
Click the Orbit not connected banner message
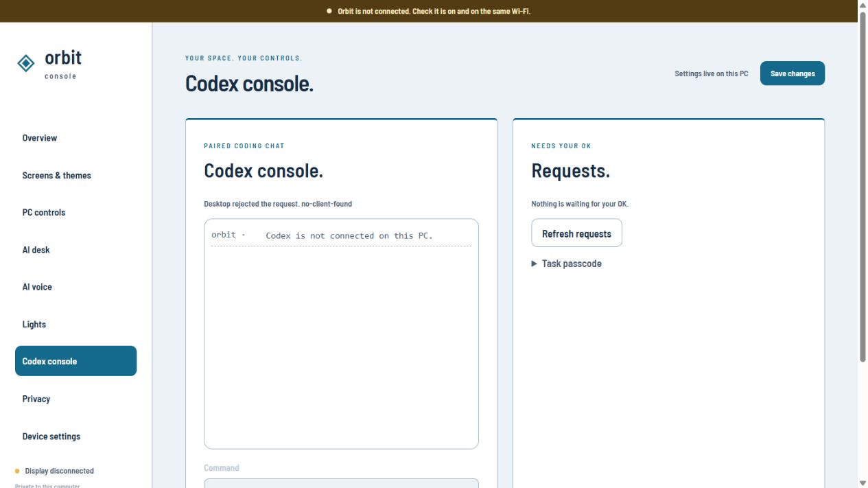(x=434, y=12)
